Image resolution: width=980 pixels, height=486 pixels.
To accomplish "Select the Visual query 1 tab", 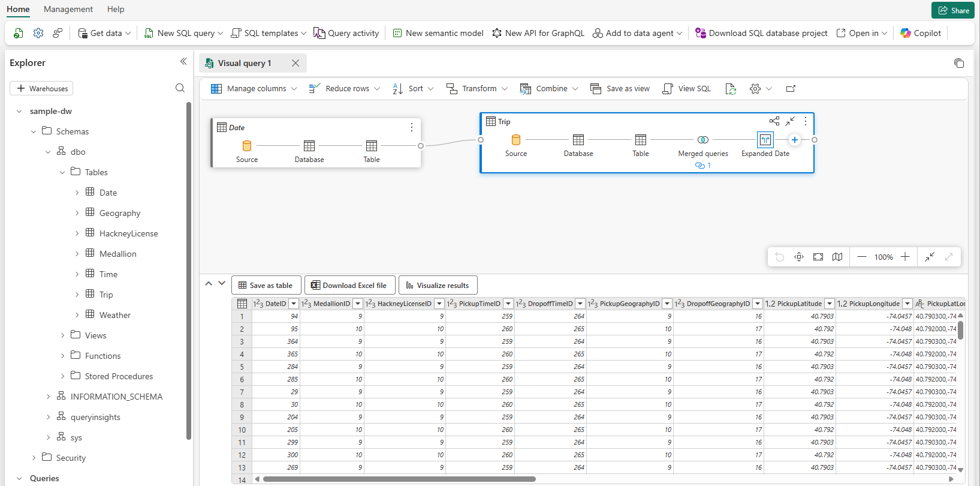I will click(x=245, y=63).
